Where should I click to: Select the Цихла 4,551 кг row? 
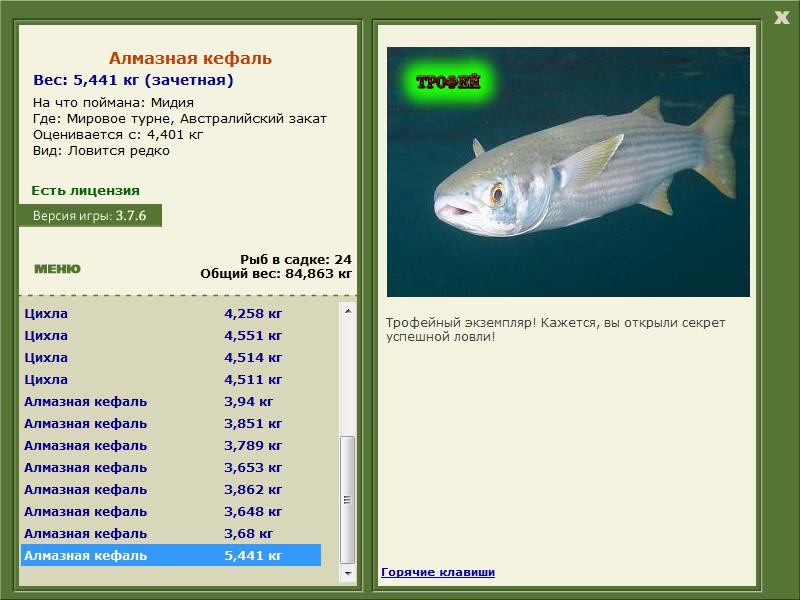click(x=171, y=335)
